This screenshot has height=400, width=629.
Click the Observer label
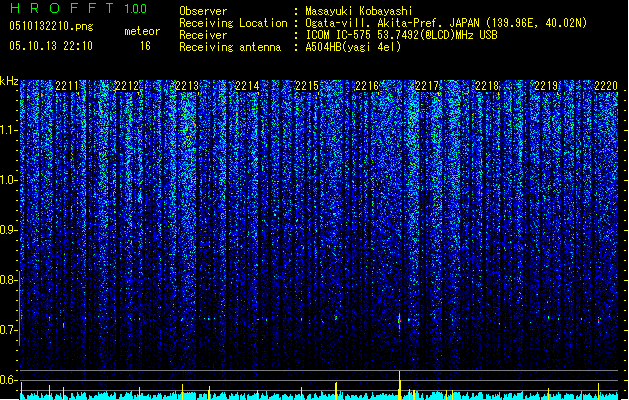click(x=203, y=11)
